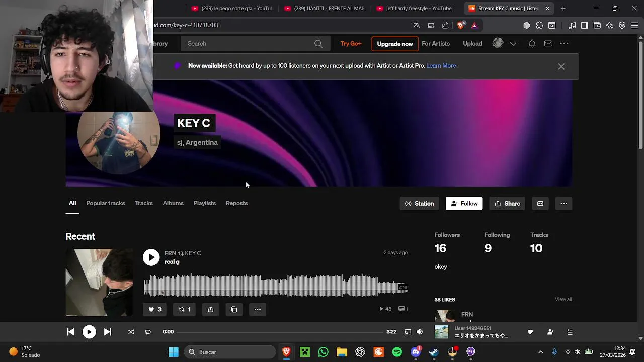This screenshot has height=362, width=644.
Task: Follow the current track's user
Action: click(x=550, y=332)
